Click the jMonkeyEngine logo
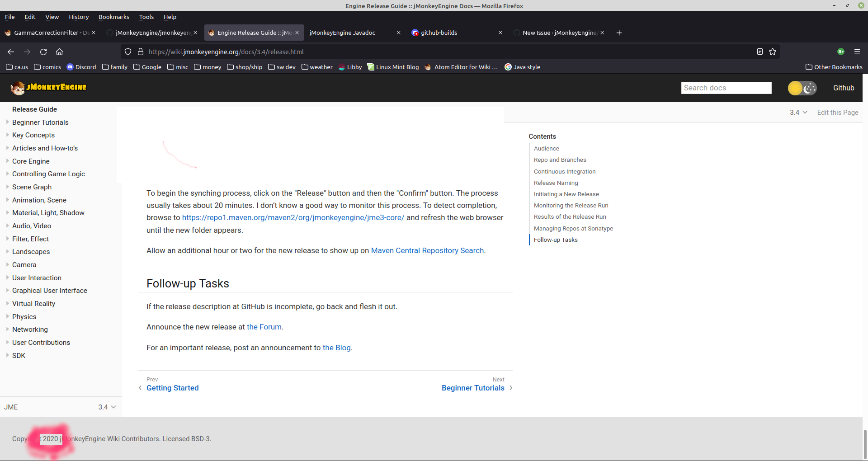Image resolution: width=868 pixels, height=461 pixels. [48, 88]
